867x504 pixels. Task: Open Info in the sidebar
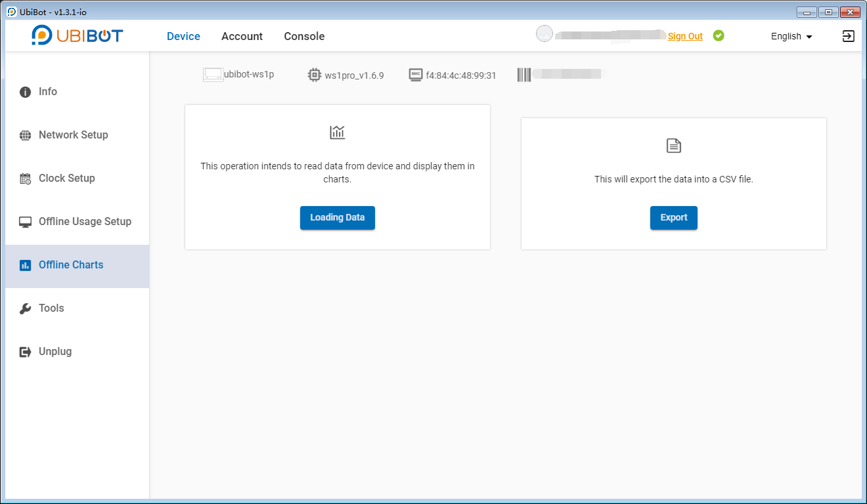(78, 92)
